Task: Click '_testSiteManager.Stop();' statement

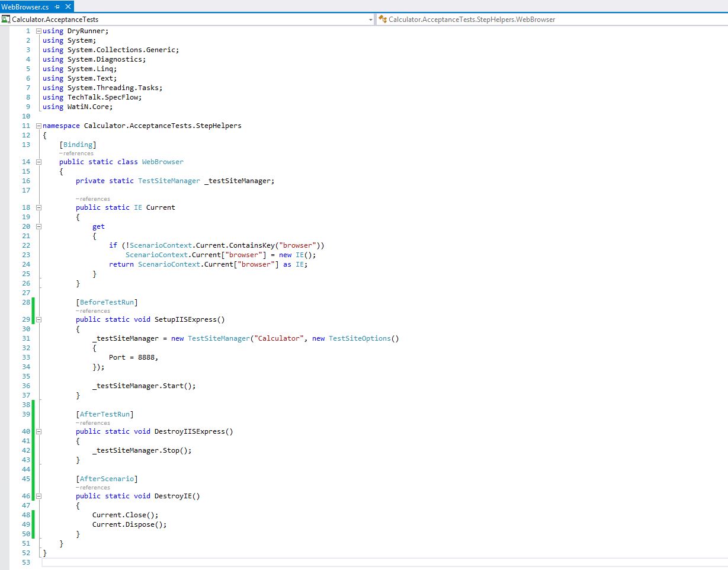Action: 142,450
